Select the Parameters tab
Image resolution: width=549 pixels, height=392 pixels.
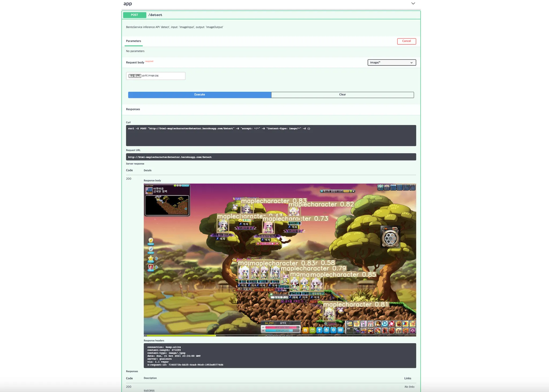(133, 41)
